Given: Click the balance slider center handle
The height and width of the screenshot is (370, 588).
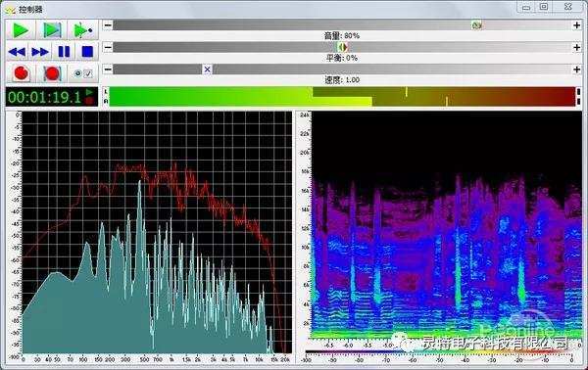Looking at the screenshot, I should pos(342,47).
